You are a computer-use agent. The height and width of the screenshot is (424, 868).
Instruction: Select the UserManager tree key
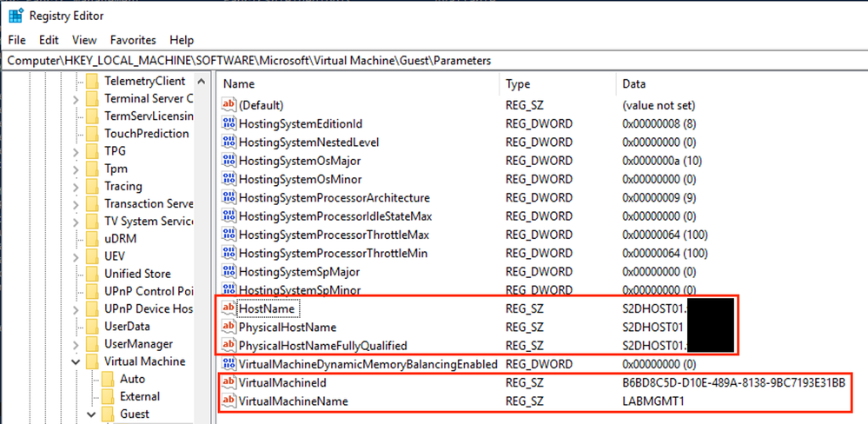tap(138, 344)
